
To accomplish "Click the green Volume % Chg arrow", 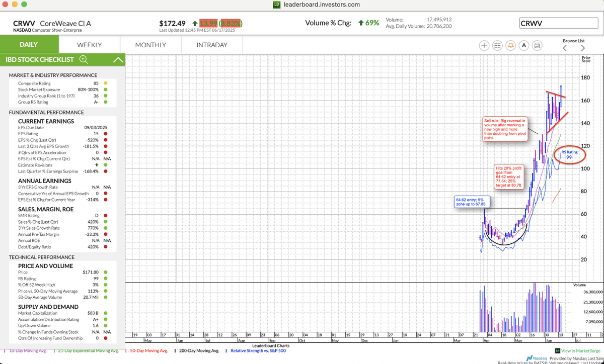I will [x=360, y=23].
